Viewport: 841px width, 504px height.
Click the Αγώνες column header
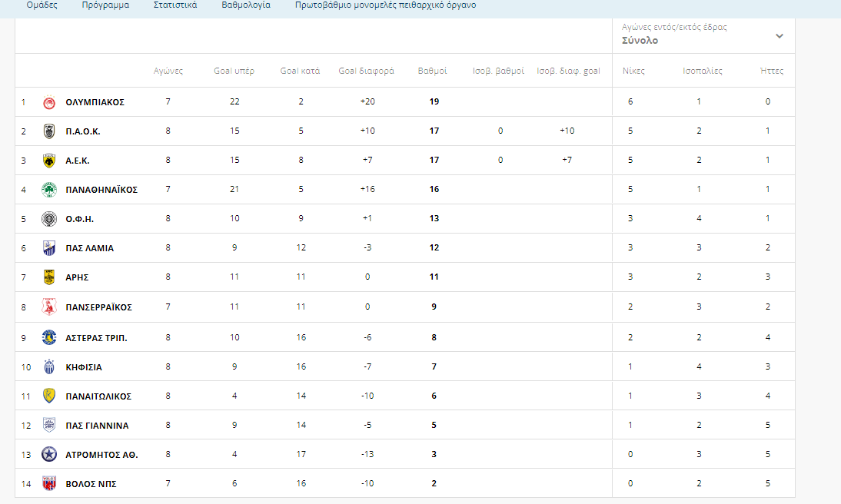click(x=168, y=71)
